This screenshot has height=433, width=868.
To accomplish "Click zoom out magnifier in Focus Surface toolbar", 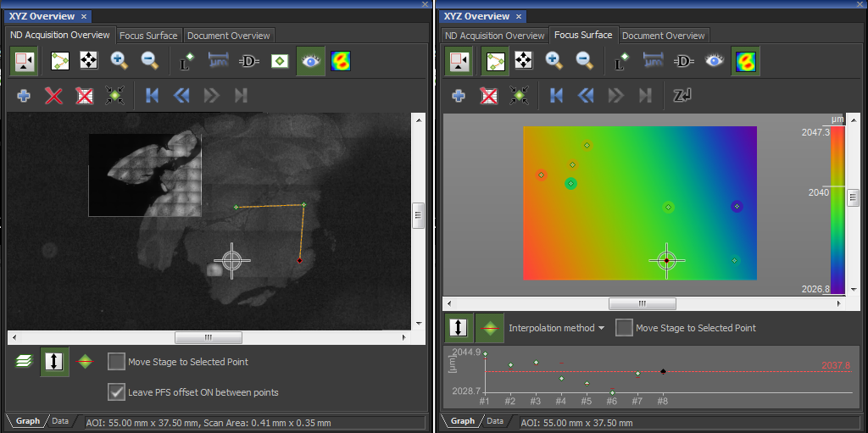I will pyautogui.click(x=584, y=61).
